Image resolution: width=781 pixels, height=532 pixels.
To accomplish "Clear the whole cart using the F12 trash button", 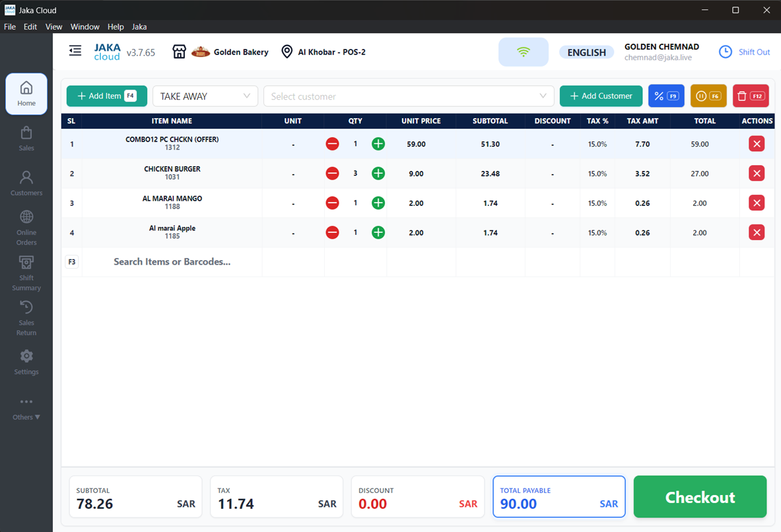I will pyautogui.click(x=751, y=96).
